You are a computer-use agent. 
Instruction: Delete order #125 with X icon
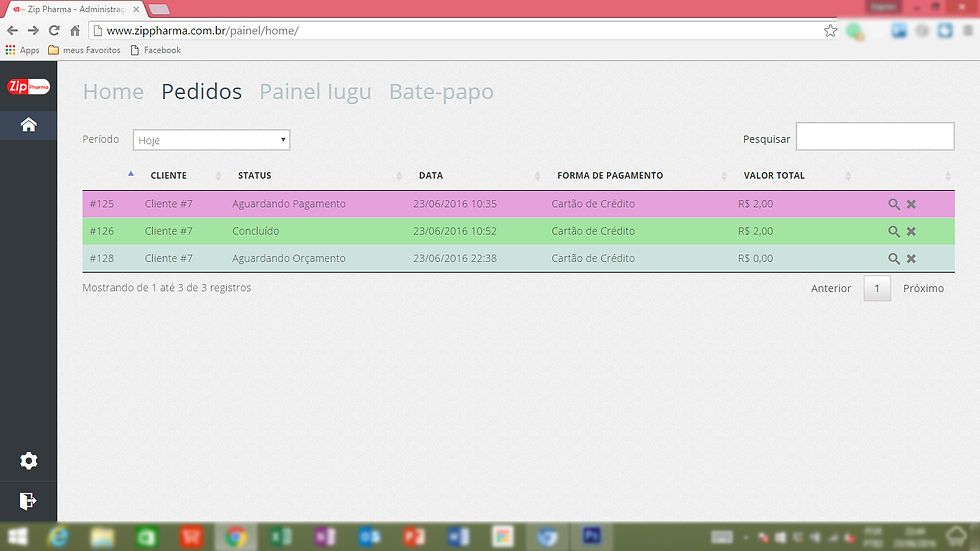point(911,204)
